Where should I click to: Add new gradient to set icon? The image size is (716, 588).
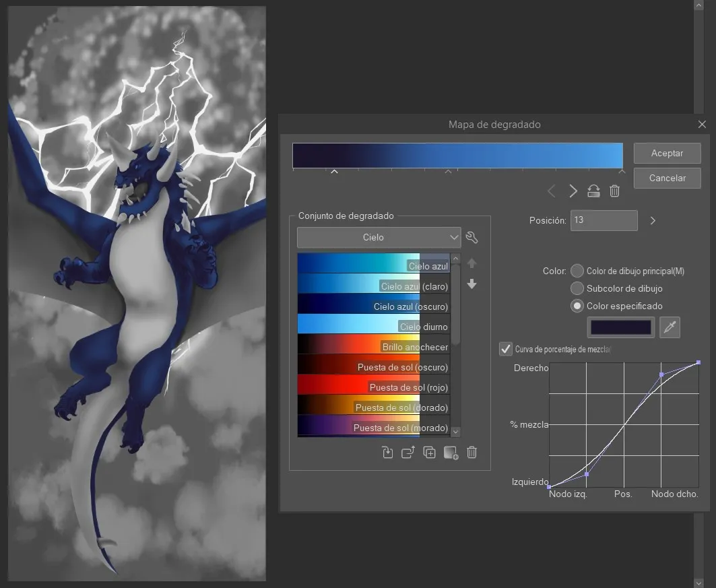tap(451, 453)
